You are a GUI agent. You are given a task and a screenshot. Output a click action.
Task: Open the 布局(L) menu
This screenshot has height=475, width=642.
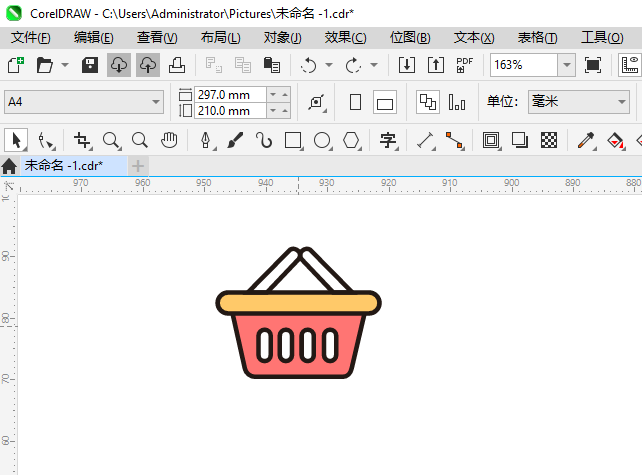coord(221,38)
